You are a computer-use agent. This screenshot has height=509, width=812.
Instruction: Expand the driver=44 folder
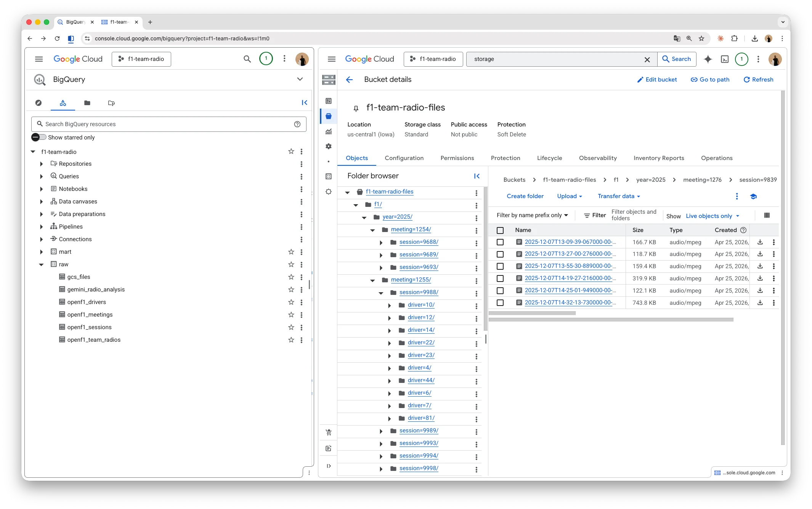click(389, 381)
